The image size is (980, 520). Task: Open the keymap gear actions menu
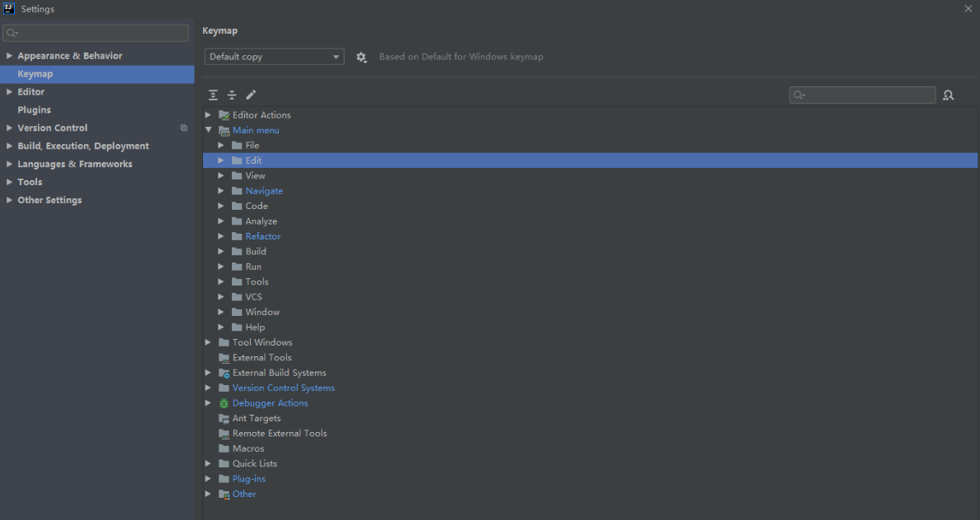361,57
